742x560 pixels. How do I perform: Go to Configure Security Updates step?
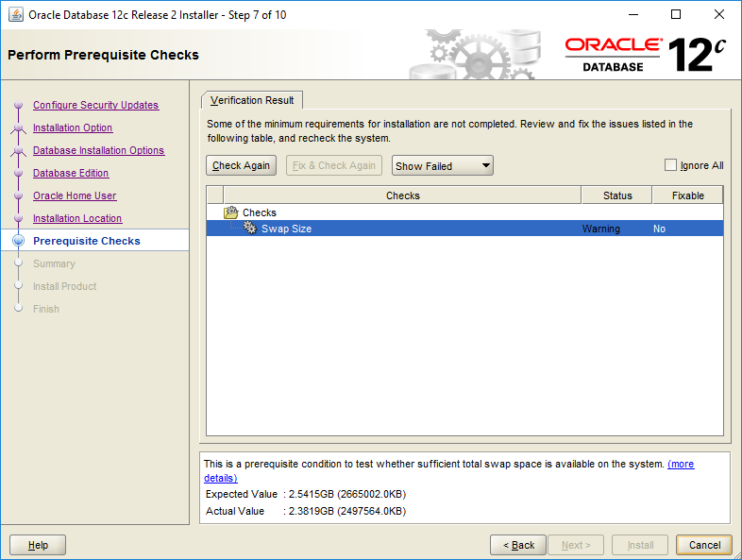96,105
